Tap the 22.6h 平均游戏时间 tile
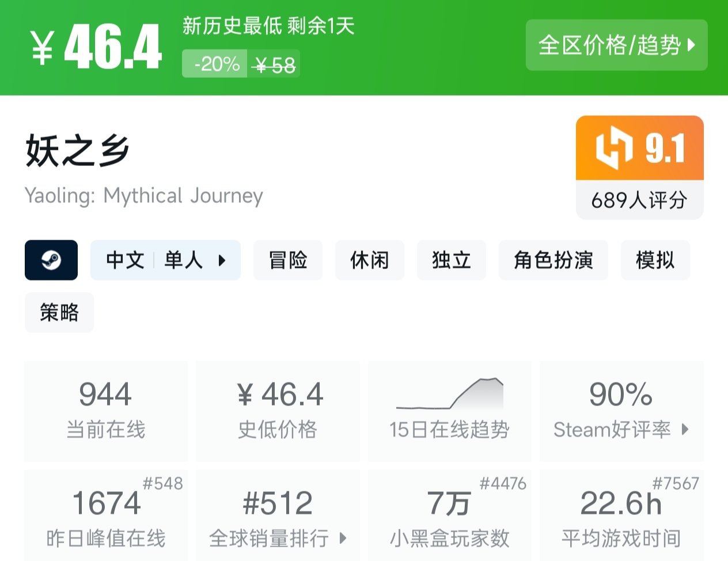The width and height of the screenshot is (728, 561). point(621,516)
